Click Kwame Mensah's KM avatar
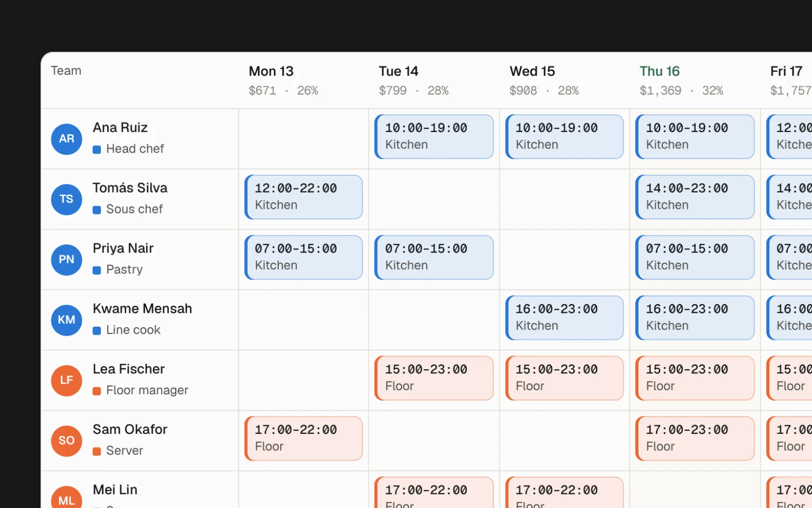This screenshot has height=508, width=812. pos(66,320)
